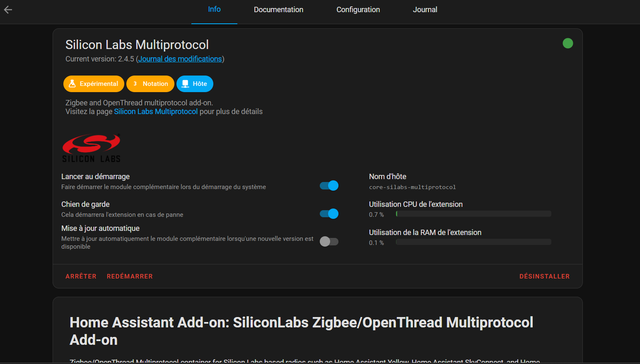Open the Journal tab
640x364 pixels.
[425, 9]
